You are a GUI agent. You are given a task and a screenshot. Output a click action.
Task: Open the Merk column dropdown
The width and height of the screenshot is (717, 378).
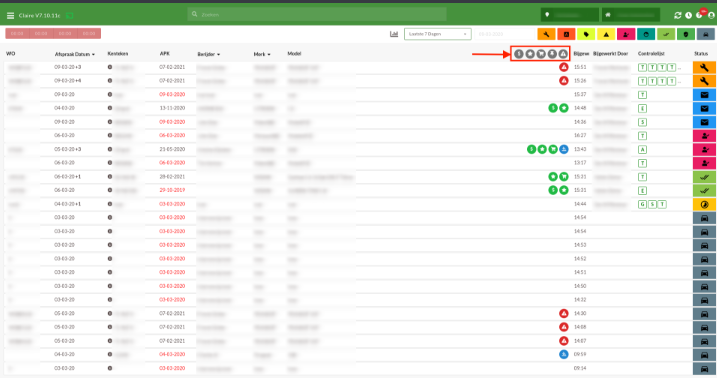[x=262, y=54]
